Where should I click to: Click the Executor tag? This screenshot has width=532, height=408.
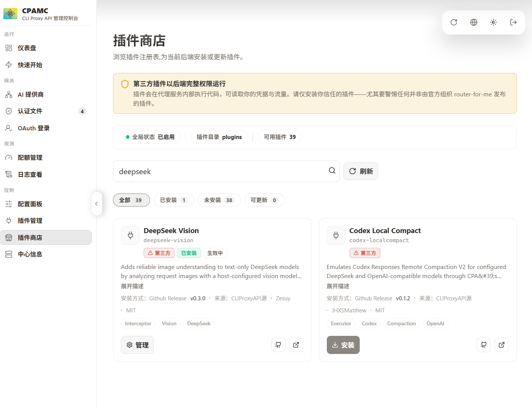[x=341, y=323]
